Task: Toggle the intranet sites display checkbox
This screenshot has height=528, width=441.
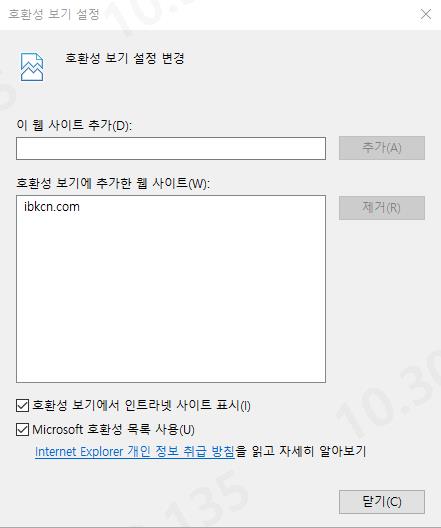Action: [23, 405]
